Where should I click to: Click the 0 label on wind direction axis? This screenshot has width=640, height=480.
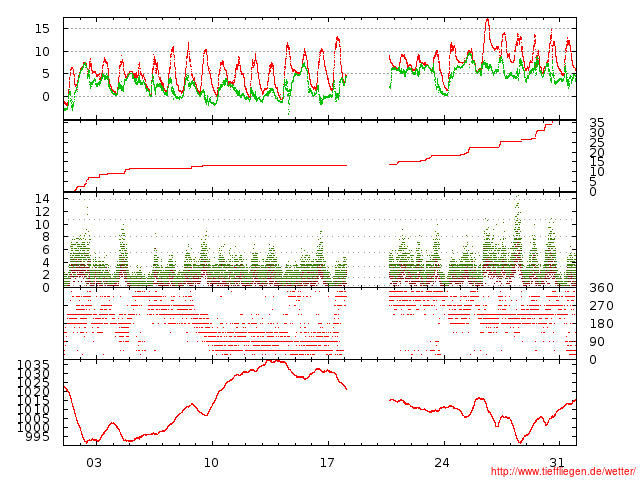(593, 360)
